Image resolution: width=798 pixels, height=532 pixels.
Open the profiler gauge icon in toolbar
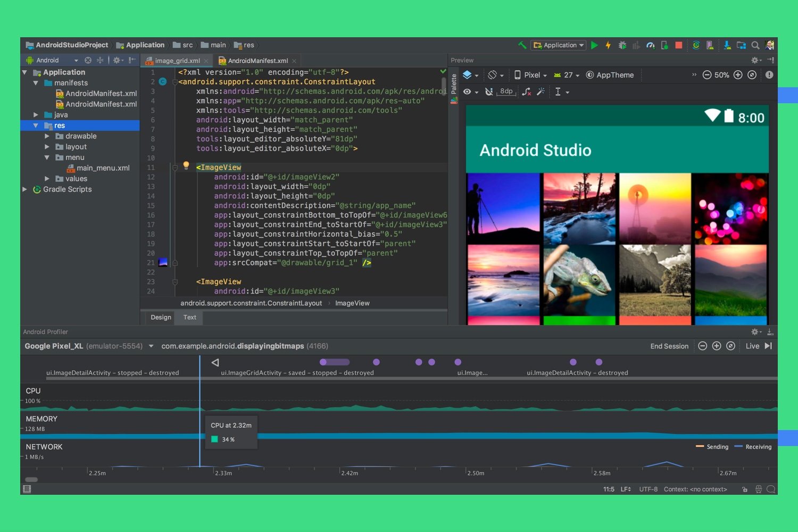[x=650, y=45]
